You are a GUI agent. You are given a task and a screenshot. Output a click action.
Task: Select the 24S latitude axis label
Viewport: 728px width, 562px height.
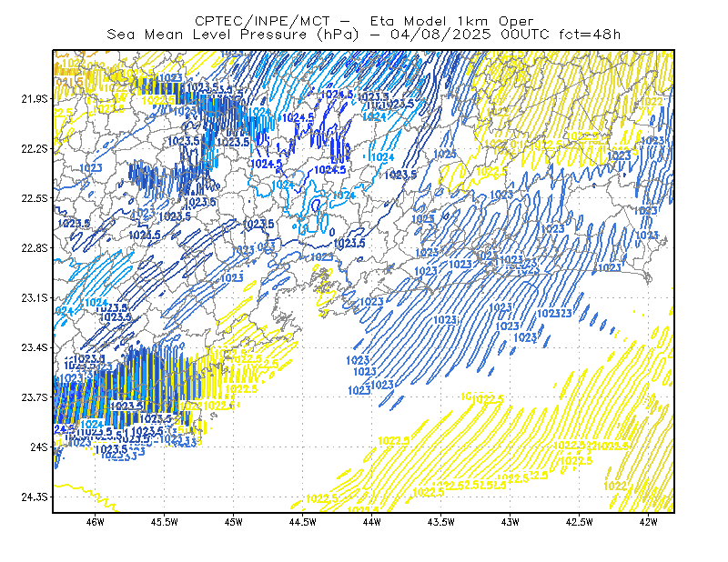click(x=39, y=447)
